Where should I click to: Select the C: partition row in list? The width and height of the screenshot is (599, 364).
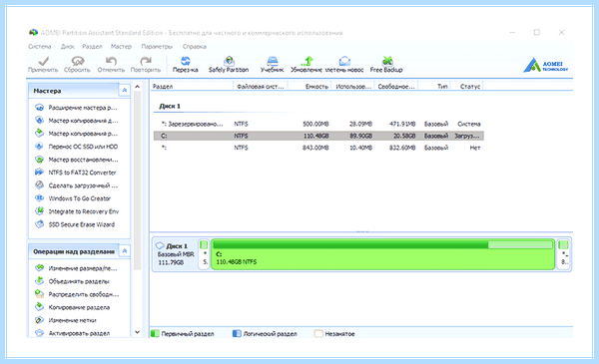tap(318, 136)
